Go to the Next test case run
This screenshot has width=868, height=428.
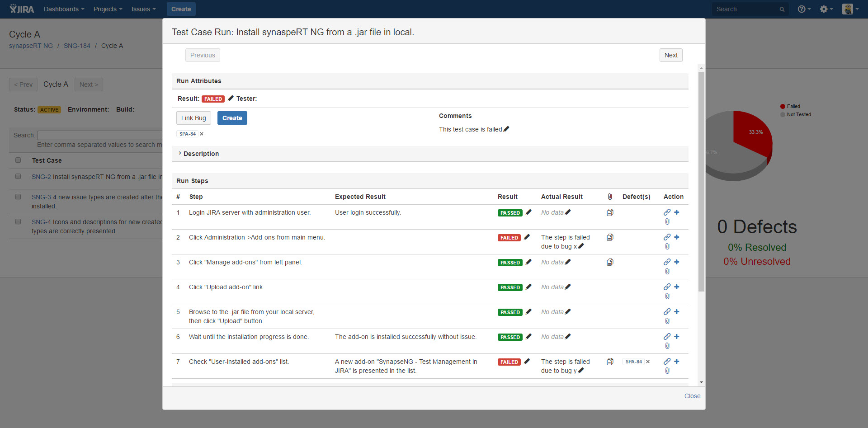(671, 55)
